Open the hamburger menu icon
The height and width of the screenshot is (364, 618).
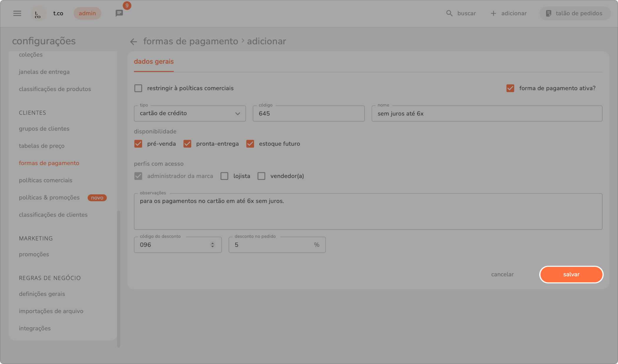(x=17, y=13)
